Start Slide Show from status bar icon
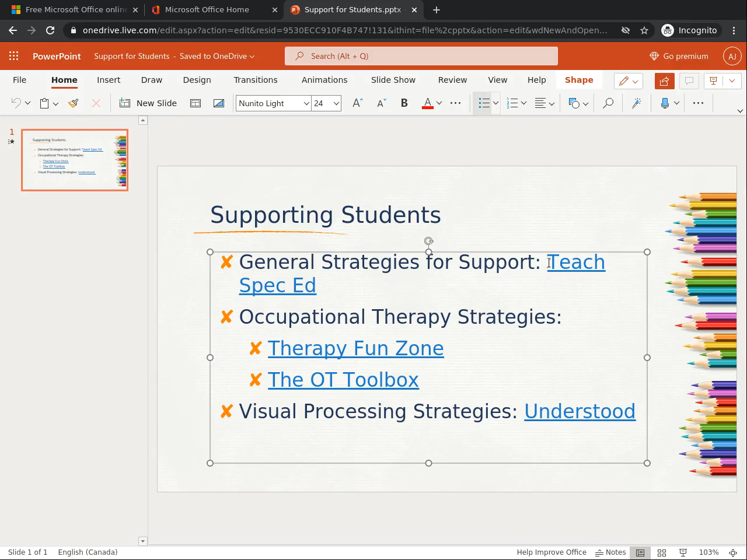 coord(683,552)
